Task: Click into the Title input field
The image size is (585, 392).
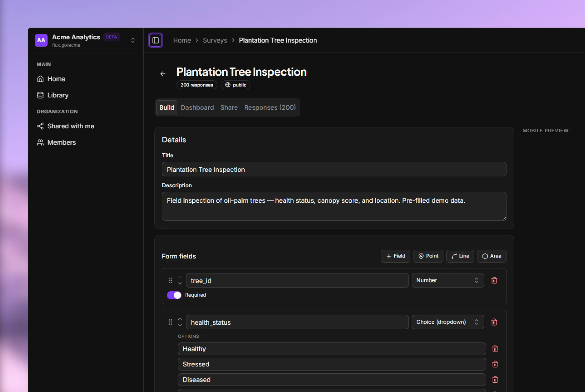Action: 334,169
